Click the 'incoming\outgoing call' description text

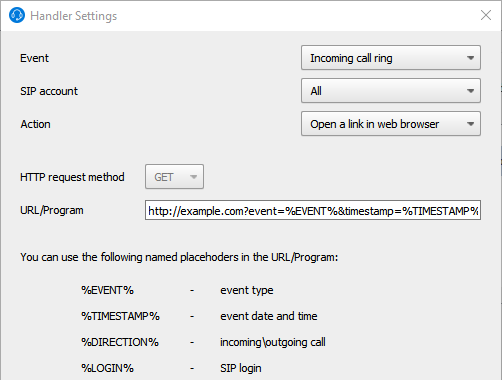coord(273,342)
